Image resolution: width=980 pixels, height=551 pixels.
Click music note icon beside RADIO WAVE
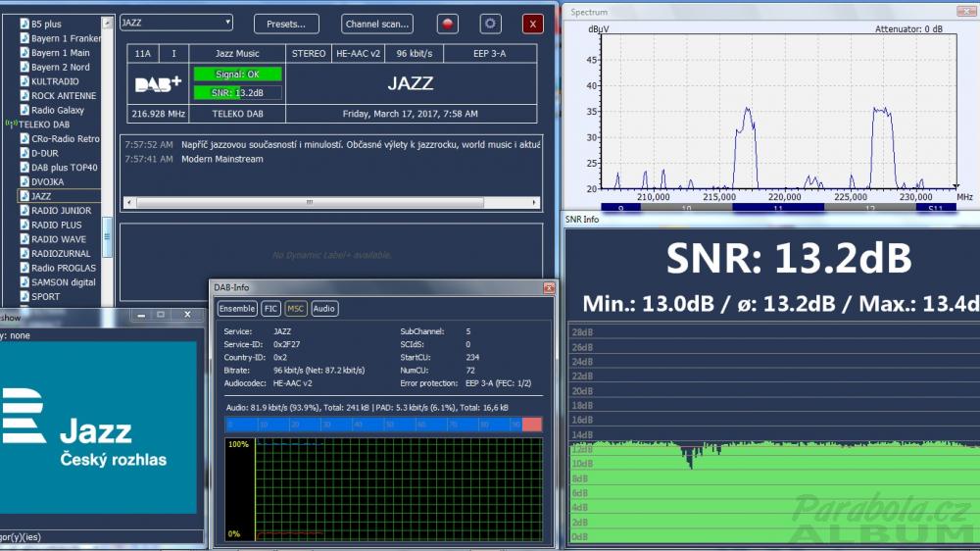pos(24,239)
